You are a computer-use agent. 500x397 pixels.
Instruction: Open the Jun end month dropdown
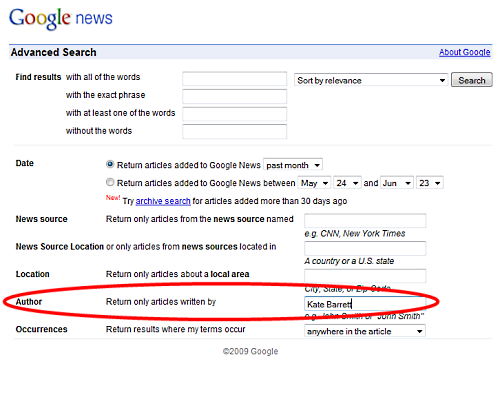397,183
